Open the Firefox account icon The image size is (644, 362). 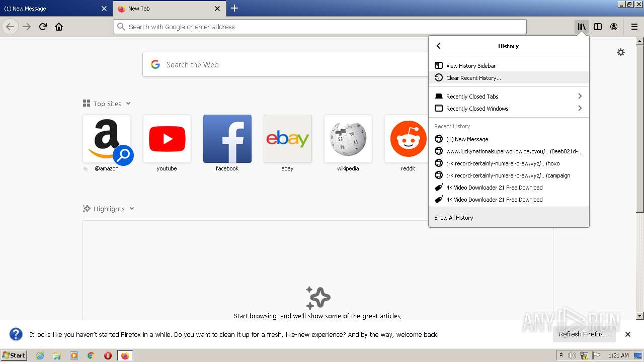pos(614,27)
